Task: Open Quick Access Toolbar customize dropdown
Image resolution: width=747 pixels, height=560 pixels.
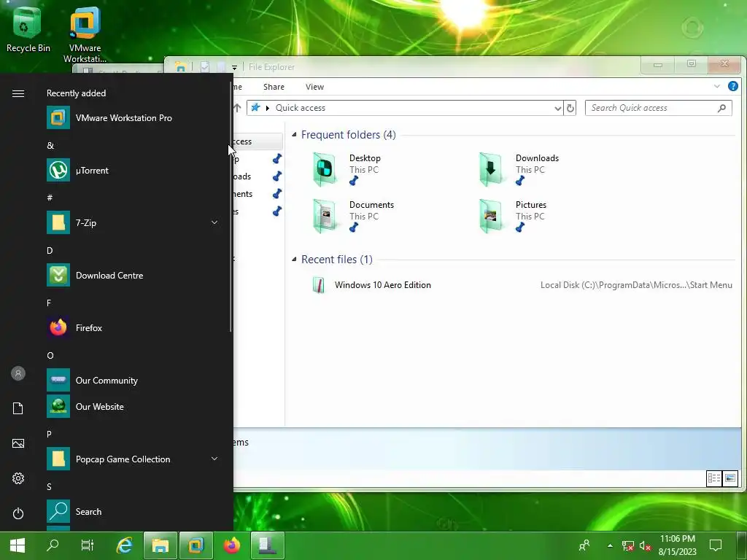Action: point(234,67)
